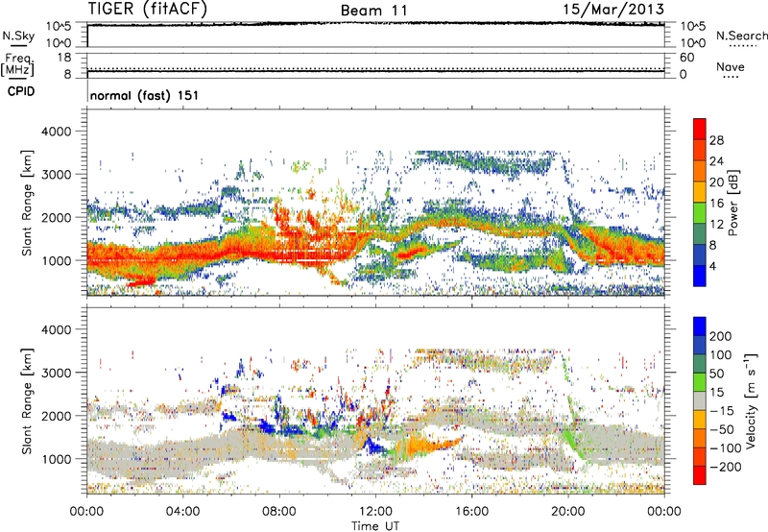Screen dimensions: 768x532
Task: Click the 20:00 time tick label
Action: tap(567, 512)
